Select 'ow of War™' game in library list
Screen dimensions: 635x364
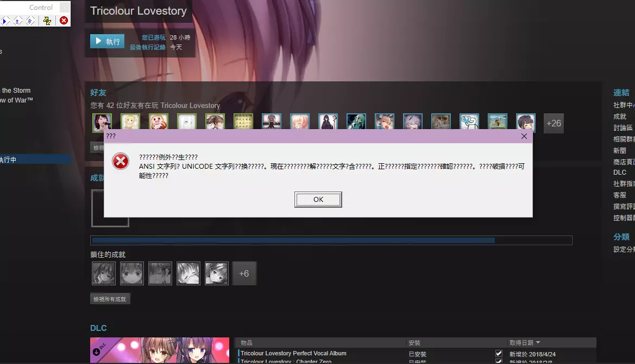coord(17,100)
